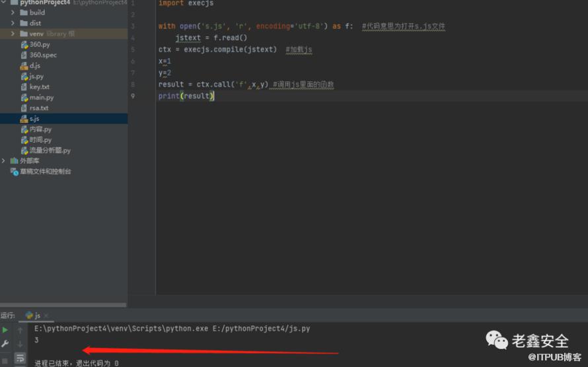Toggle soft-wrap in the Run console
Image resolution: width=588 pixels, height=367 pixels.
(20, 358)
